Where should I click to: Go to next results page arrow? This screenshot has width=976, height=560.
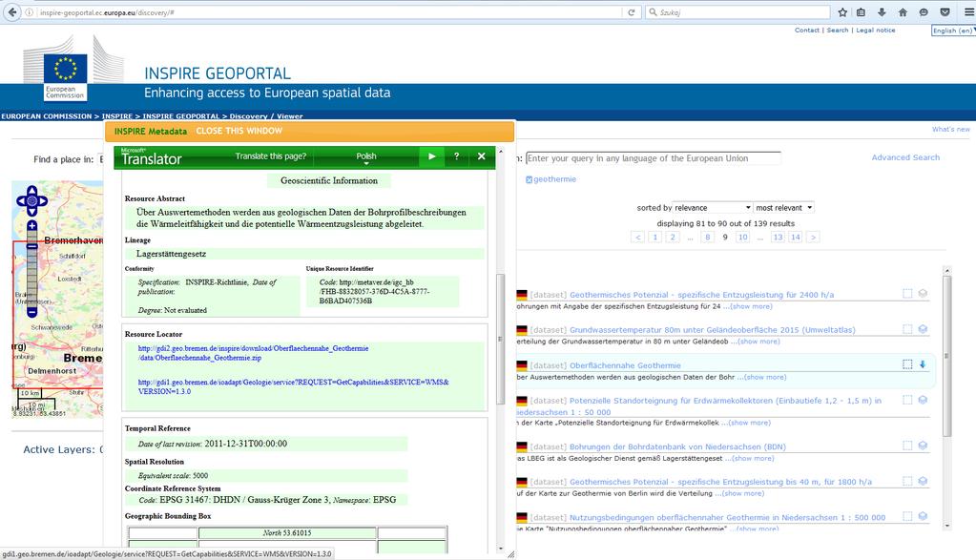[813, 237]
